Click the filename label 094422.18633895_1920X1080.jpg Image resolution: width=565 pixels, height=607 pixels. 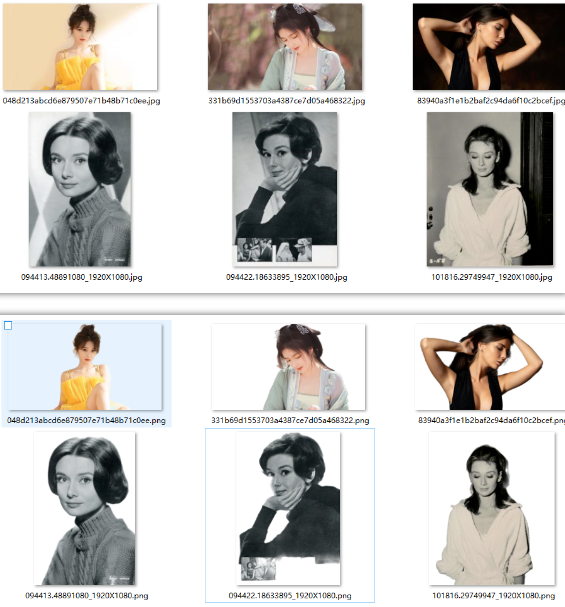click(x=287, y=277)
